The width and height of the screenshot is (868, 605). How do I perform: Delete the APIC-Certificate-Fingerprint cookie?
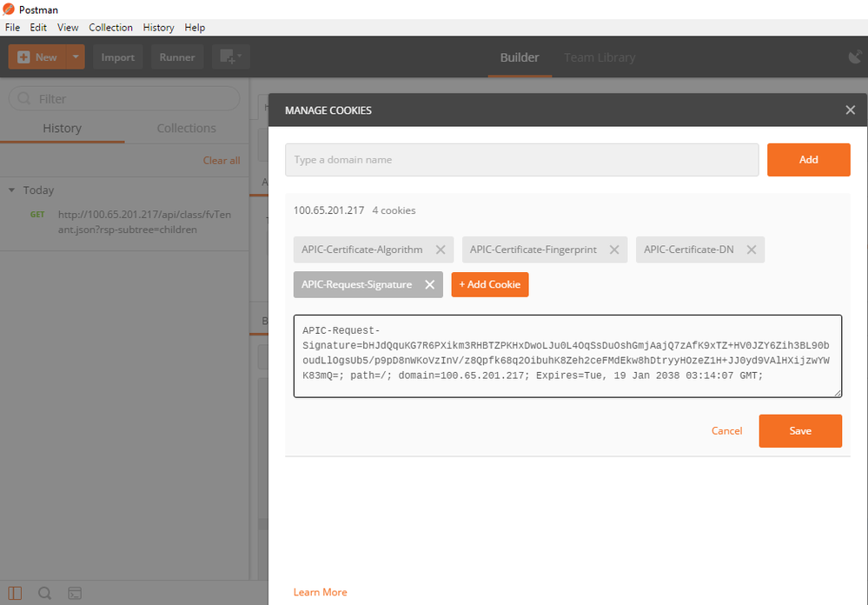(613, 249)
